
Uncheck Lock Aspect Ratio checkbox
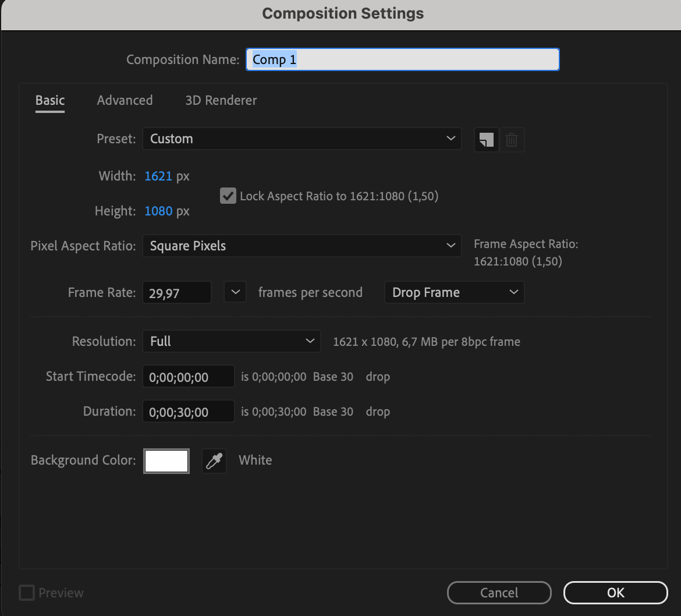(x=228, y=196)
